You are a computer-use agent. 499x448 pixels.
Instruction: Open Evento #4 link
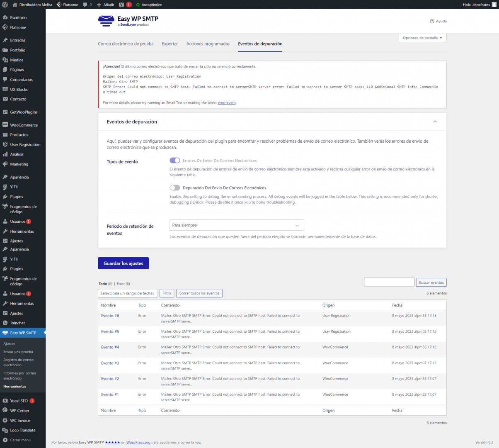[110, 347]
